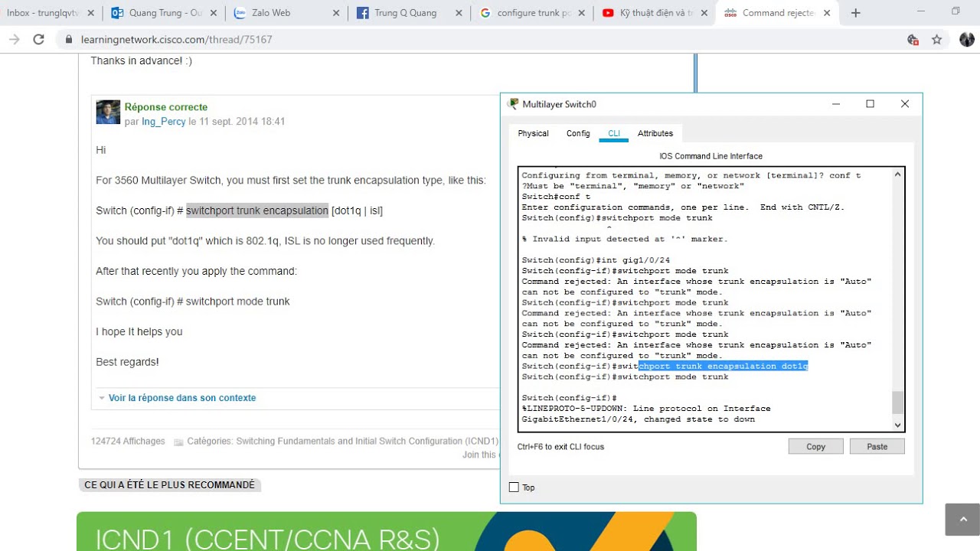Switch to the configure trunk Google tab

tap(528, 13)
